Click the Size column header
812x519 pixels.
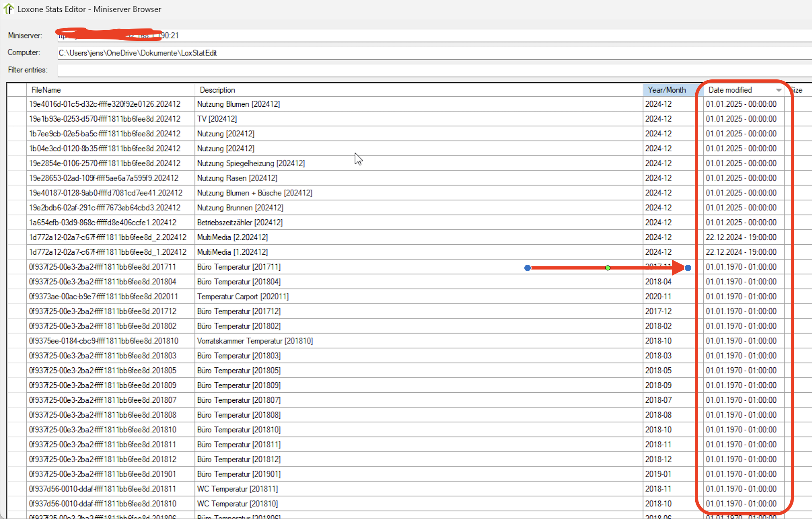pyautogui.click(x=798, y=90)
